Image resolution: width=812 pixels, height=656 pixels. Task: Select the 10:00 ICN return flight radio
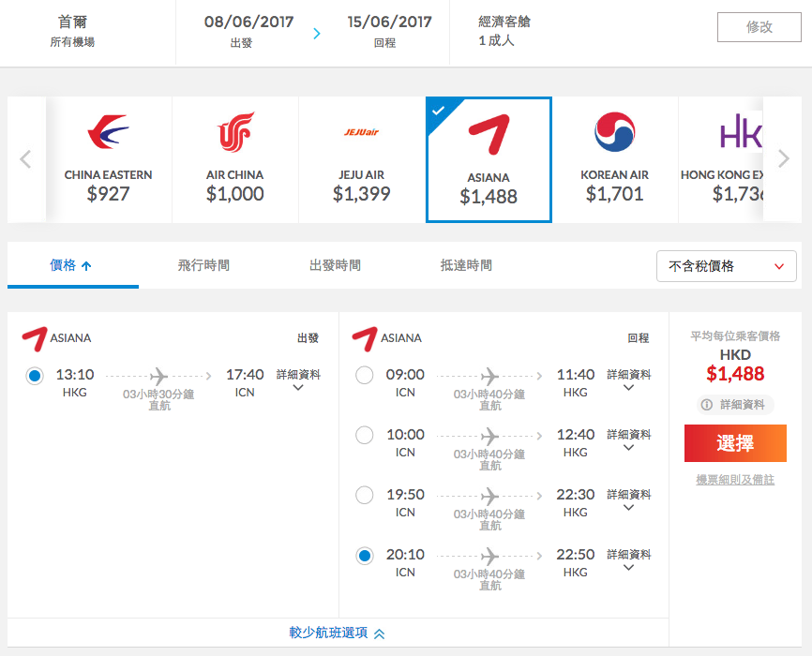click(x=365, y=435)
